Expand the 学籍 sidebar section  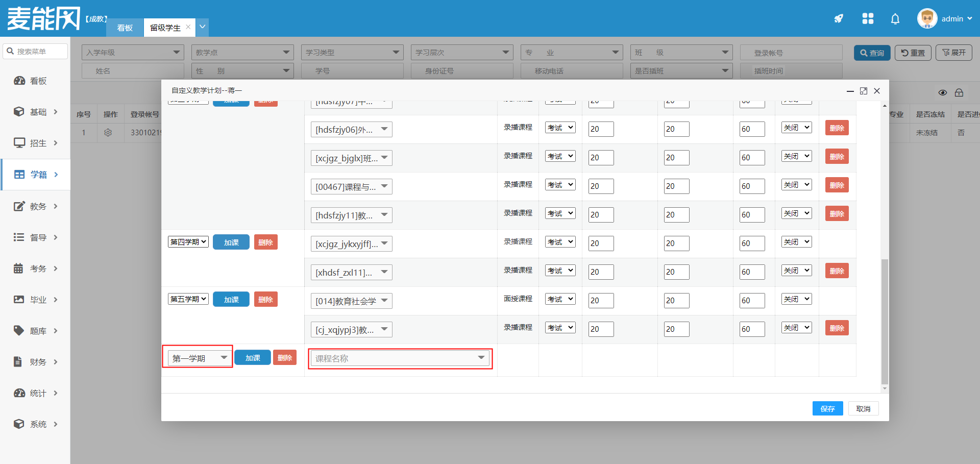point(36,175)
